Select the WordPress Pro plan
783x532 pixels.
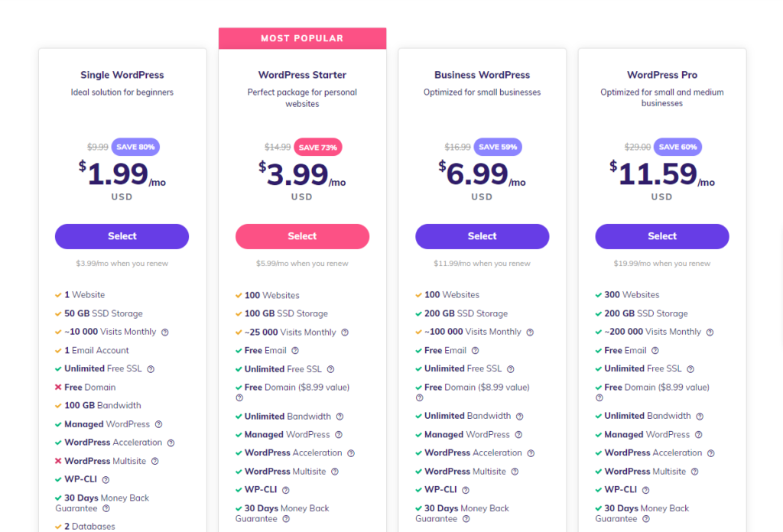pos(662,236)
